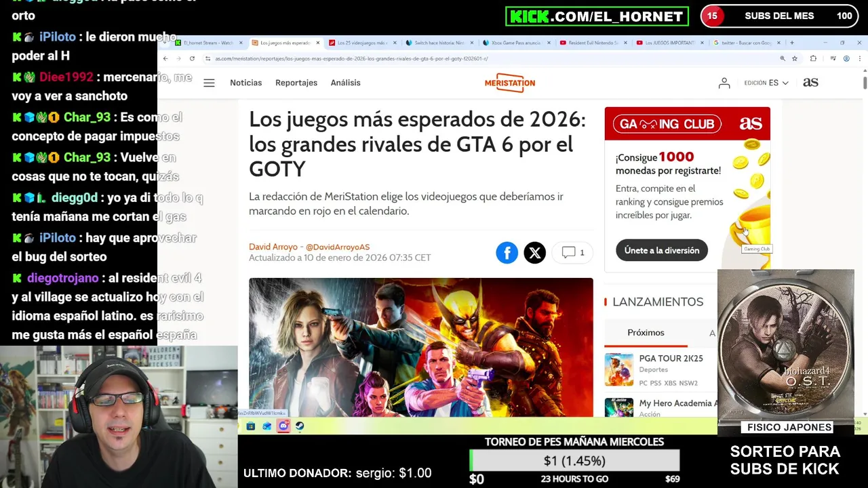This screenshot has width=868, height=488.
Task: Switch to the 'twitter - Buscar con Google' tab
Action: click(x=747, y=43)
